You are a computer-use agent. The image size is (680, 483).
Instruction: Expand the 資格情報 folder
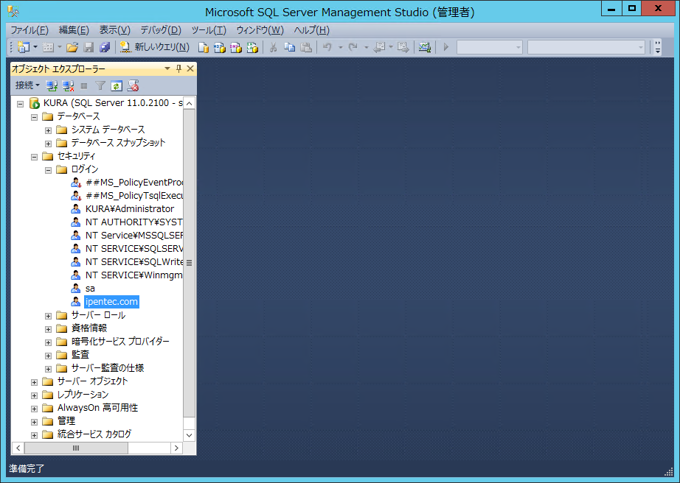[x=48, y=329]
